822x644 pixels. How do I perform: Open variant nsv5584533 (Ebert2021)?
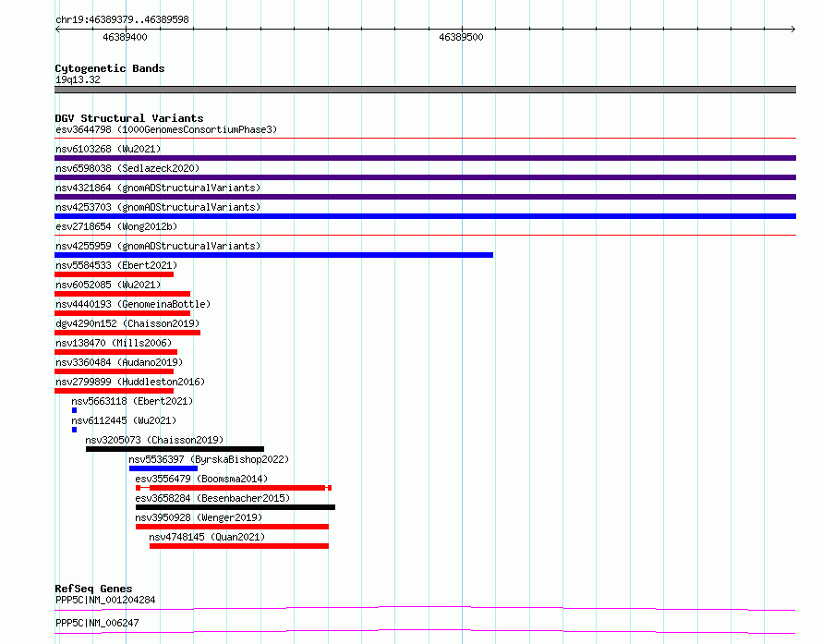click(x=116, y=265)
